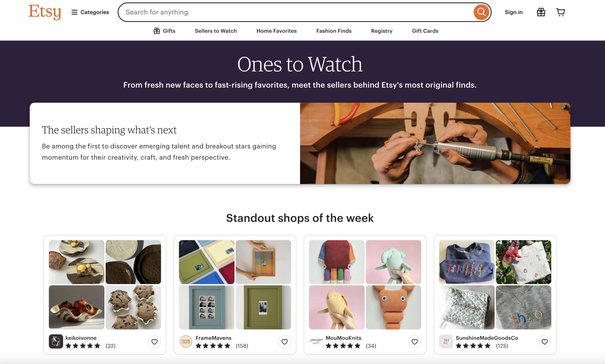The height and width of the screenshot is (364, 605).
Task: Open the Gift Cards link
Action: coord(425,31)
